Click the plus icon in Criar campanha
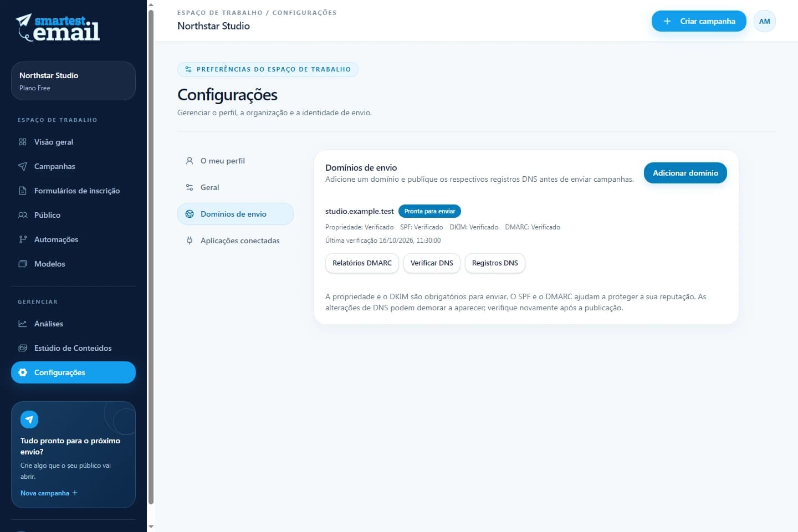Screen dimensions: 798x532 tap(667, 21)
